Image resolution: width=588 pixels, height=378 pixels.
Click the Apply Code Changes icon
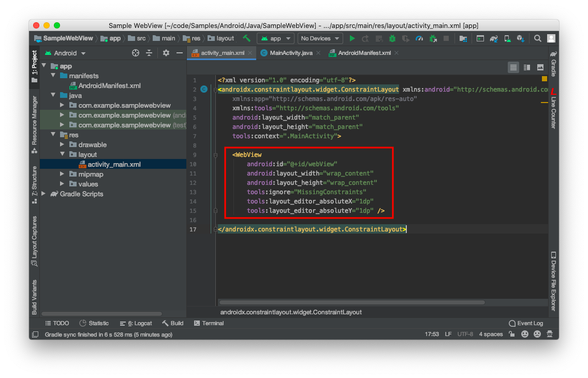coord(379,38)
